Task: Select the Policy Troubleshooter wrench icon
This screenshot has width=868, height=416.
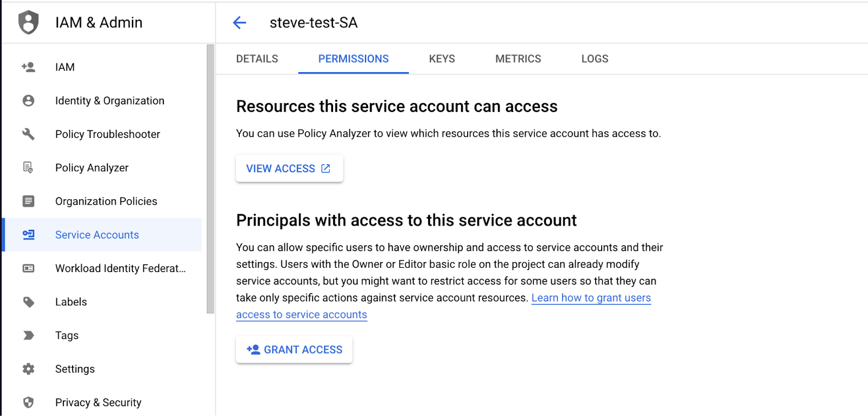Action: pyautogui.click(x=28, y=134)
